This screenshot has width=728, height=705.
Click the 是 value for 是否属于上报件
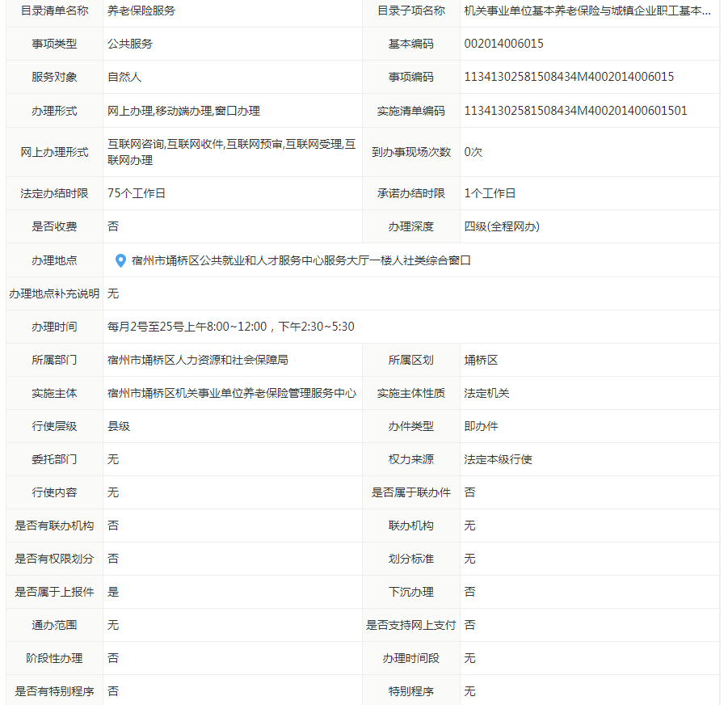pos(113,592)
